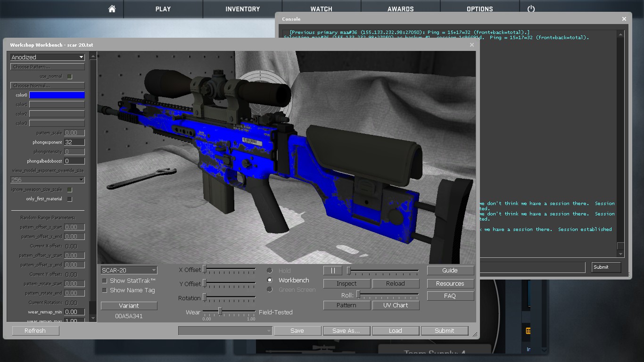Open the WATCH menu
The image size is (644, 362).
coord(322,9)
